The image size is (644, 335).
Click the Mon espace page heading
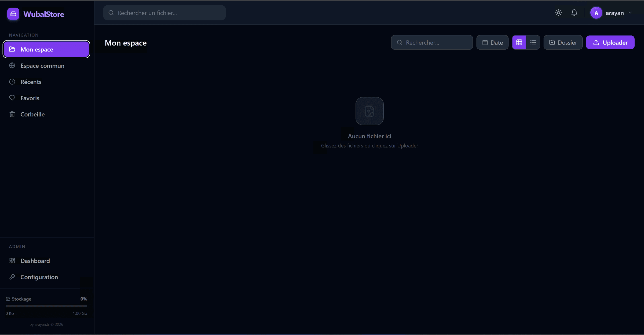(x=126, y=43)
